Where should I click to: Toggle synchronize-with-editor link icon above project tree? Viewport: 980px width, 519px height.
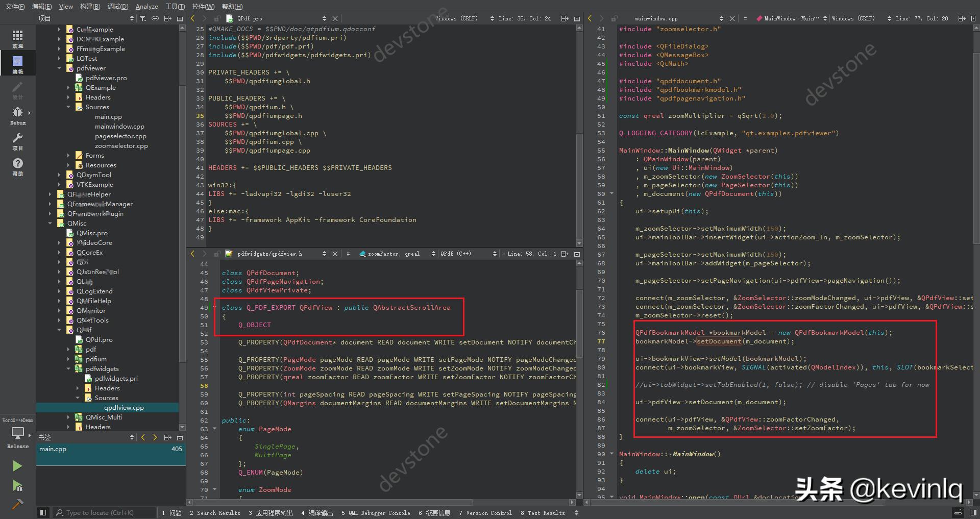point(155,18)
